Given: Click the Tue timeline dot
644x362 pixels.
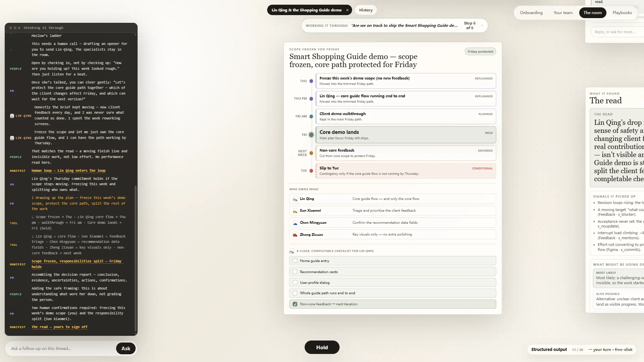Looking at the screenshot, I should 311,171.
